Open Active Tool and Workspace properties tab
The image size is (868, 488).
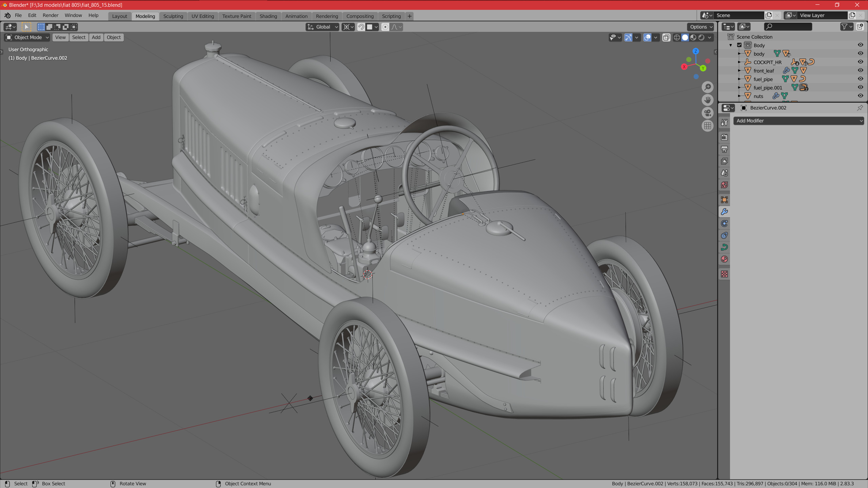pyautogui.click(x=725, y=122)
